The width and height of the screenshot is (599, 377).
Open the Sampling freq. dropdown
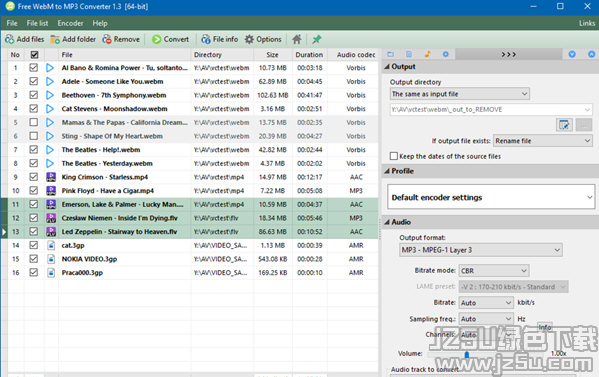(x=486, y=319)
